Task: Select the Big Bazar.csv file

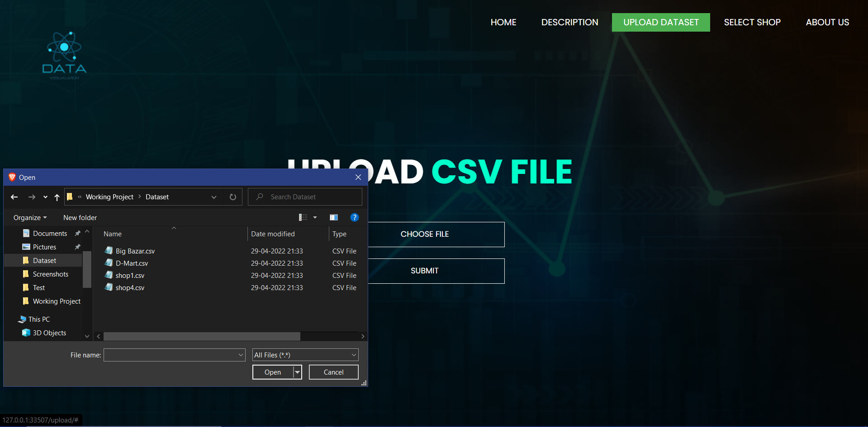Action: [x=135, y=251]
